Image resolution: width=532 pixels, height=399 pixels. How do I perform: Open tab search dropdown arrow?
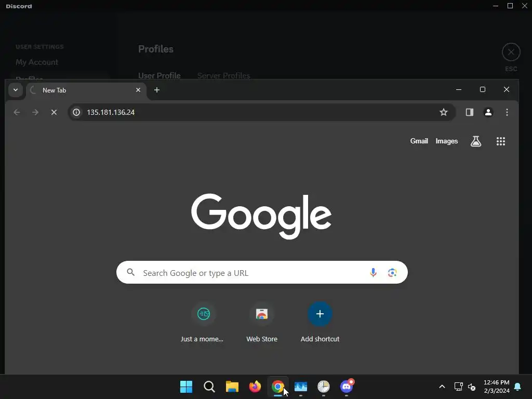16,90
